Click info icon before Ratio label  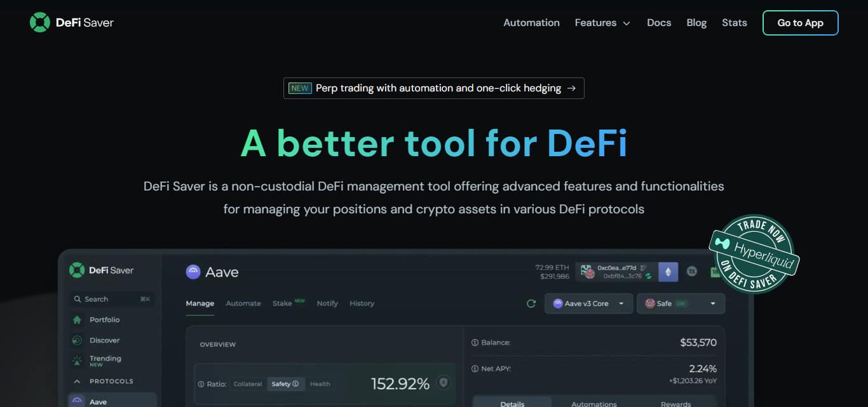point(201,384)
